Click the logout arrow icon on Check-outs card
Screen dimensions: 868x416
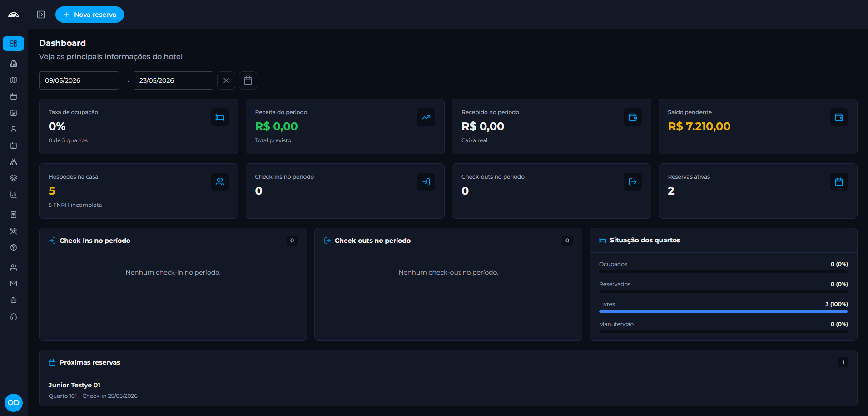(633, 182)
